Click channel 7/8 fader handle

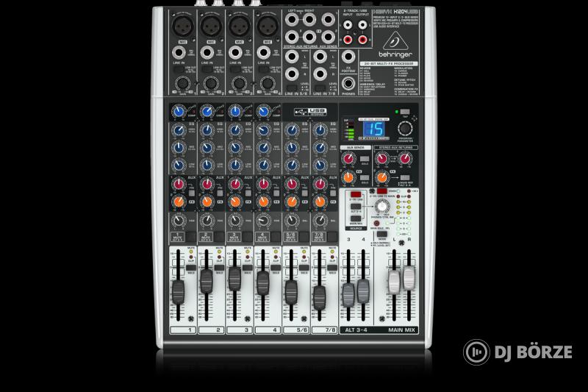320,297
